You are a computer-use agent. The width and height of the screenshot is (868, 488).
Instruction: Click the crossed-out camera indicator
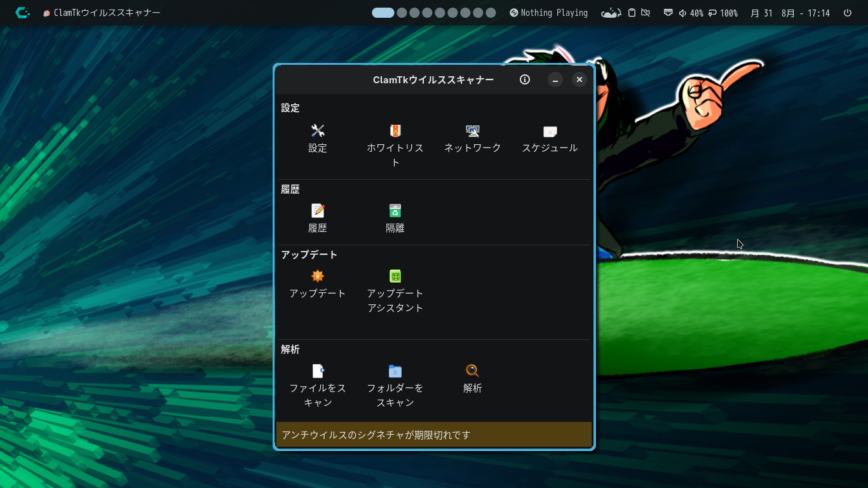coord(646,13)
